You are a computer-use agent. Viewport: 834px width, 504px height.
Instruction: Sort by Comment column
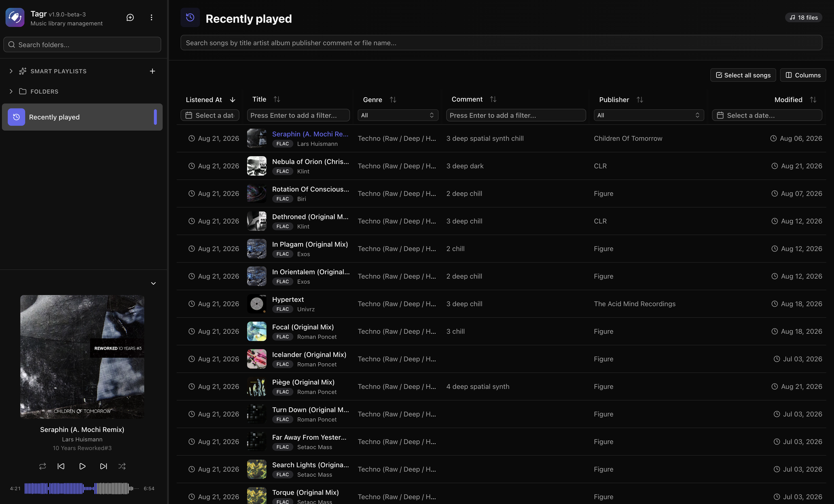pyautogui.click(x=493, y=99)
